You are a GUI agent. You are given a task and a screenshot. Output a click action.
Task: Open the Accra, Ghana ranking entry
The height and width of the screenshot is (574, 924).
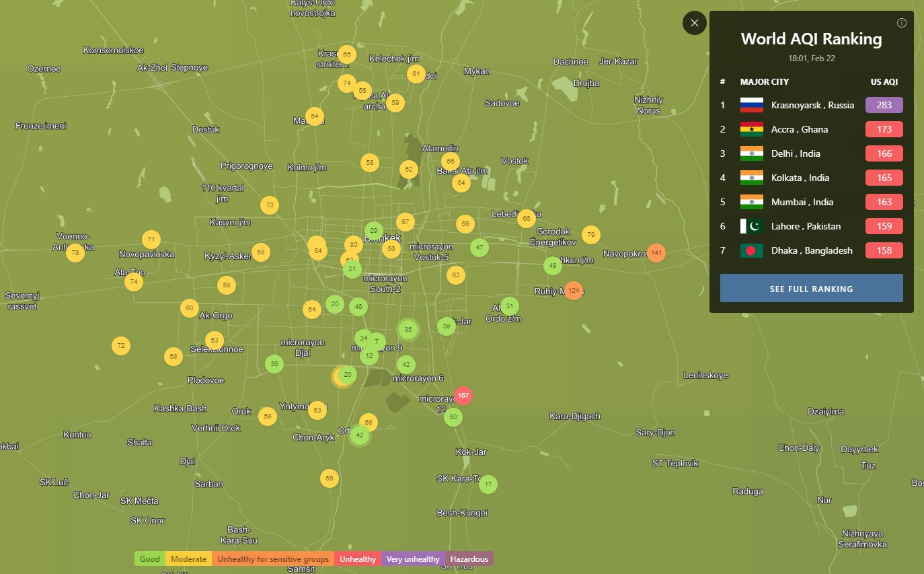(x=799, y=129)
